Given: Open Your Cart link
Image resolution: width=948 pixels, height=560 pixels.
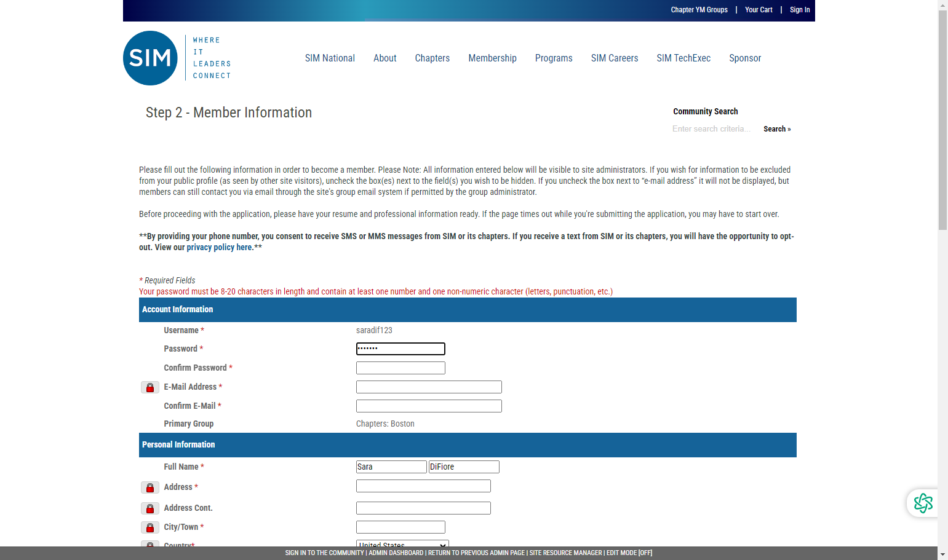Looking at the screenshot, I should tap(759, 10).
